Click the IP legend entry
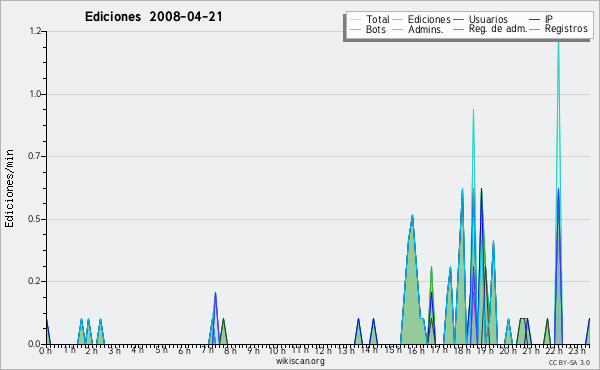Viewport: 600px width, 370px height. click(541, 19)
